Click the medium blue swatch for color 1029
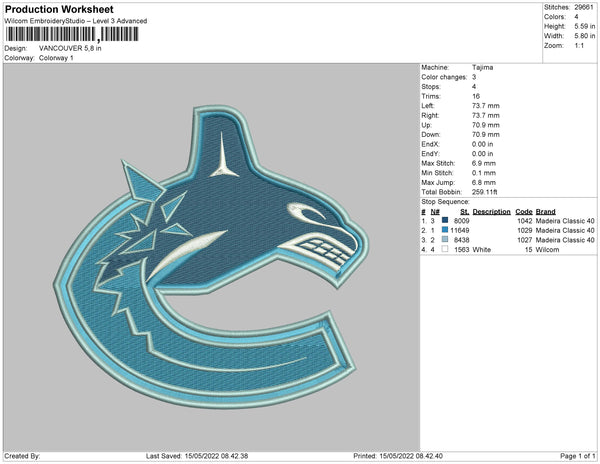This screenshot has height=464, width=600. [x=445, y=230]
